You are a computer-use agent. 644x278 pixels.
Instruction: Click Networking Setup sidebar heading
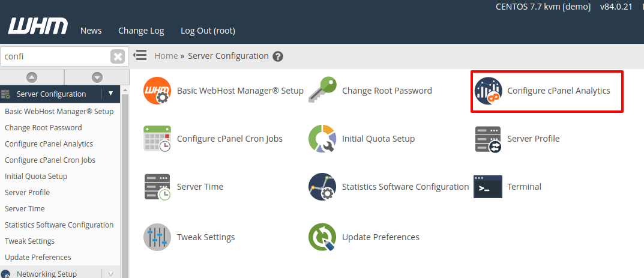pyautogui.click(x=47, y=274)
